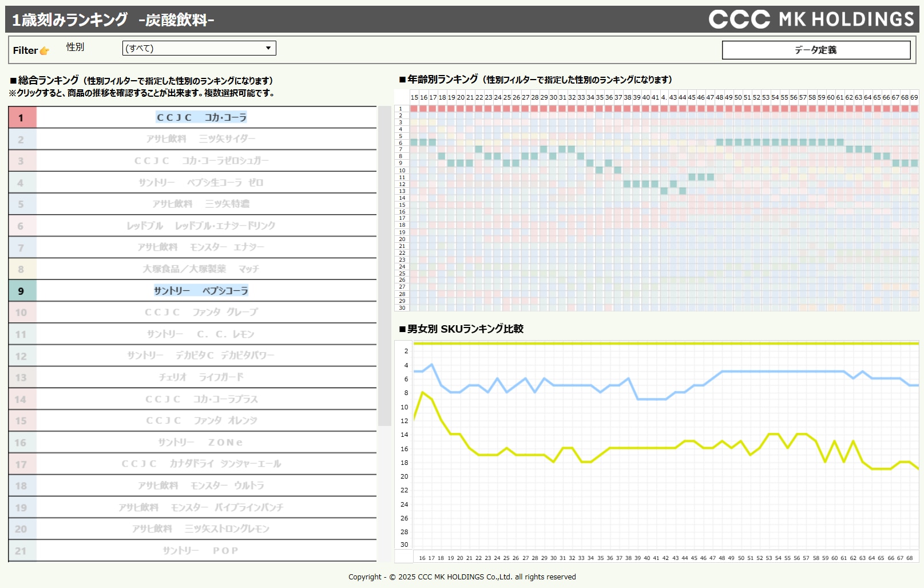This screenshot has height=588, width=924.
Task: Click the red rank 1 number cell
Action: click(x=22, y=117)
